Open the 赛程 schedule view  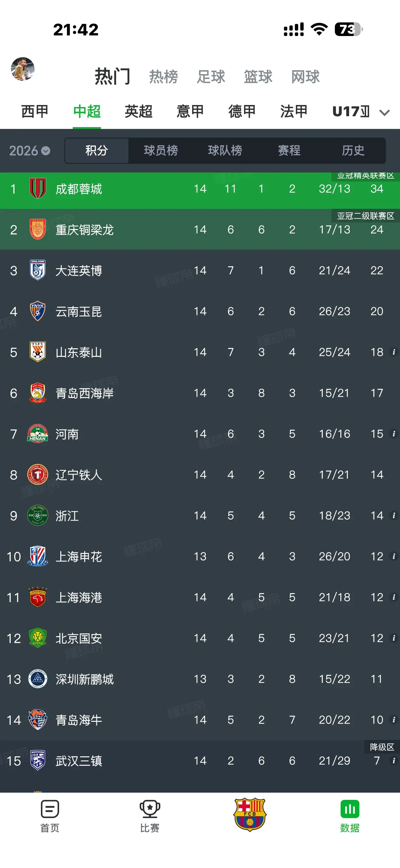click(289, 150)
